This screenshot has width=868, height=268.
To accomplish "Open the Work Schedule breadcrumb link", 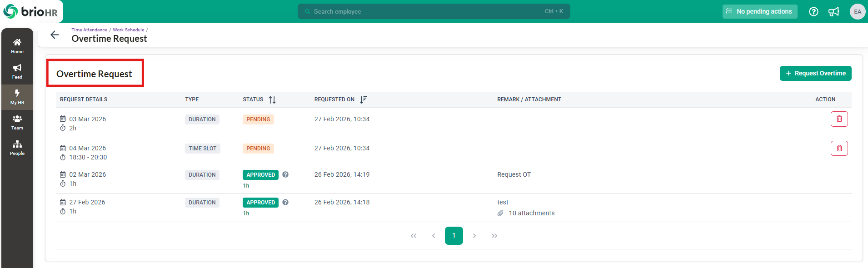I will tap(129, 30).
